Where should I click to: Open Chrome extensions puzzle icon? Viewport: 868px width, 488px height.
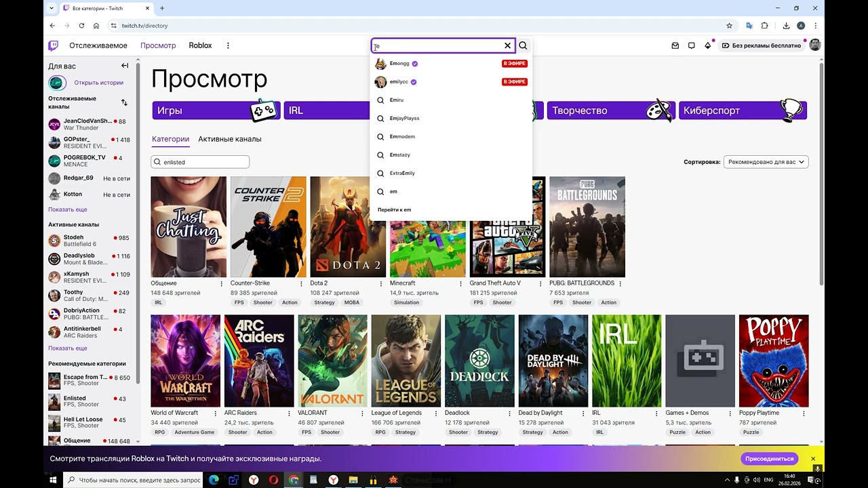pyautogui.click(x=765, y=26)
